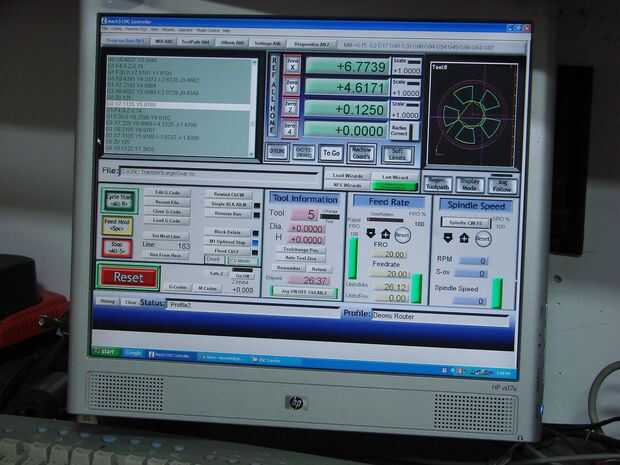The image size is (620, 465).
Task: Close the loaded G-Code
Action: coord(166,212)
